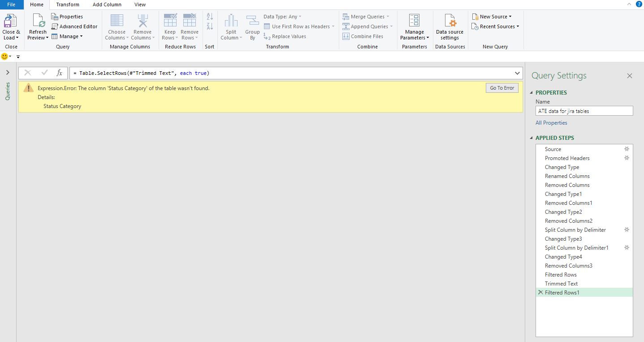Screen dimensions: 644x342
Task: Collapse the APPLIED STEPS section
Action: pyautogui.click(x=532, y=138)
